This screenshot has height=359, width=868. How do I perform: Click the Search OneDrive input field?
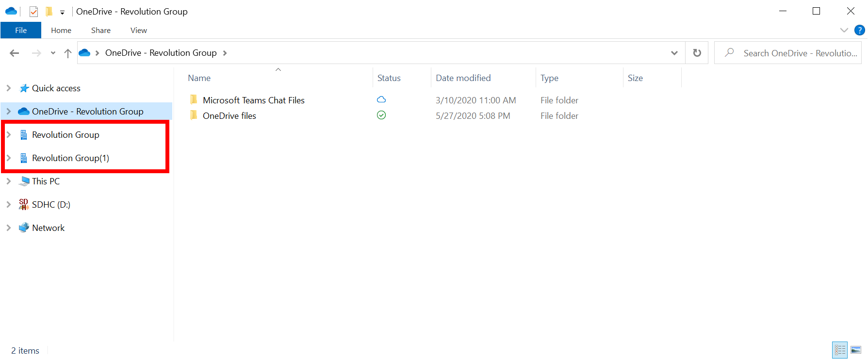787,53
